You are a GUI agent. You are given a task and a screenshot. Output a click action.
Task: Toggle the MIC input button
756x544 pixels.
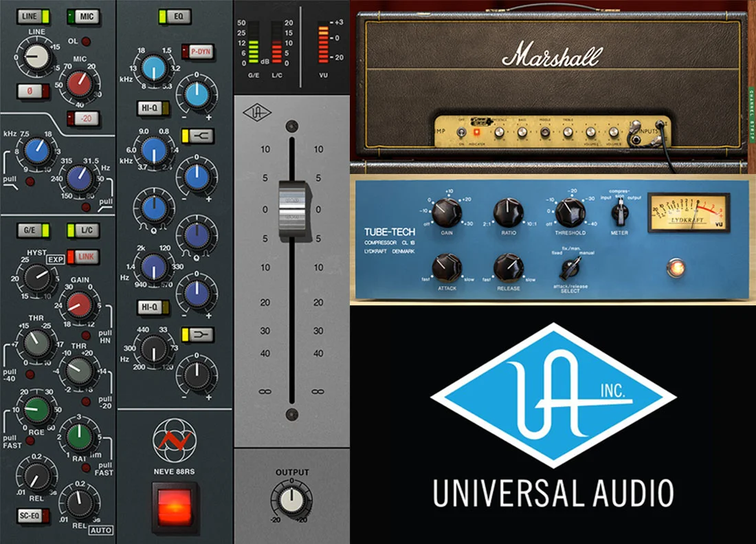click(x=83, y=17)
